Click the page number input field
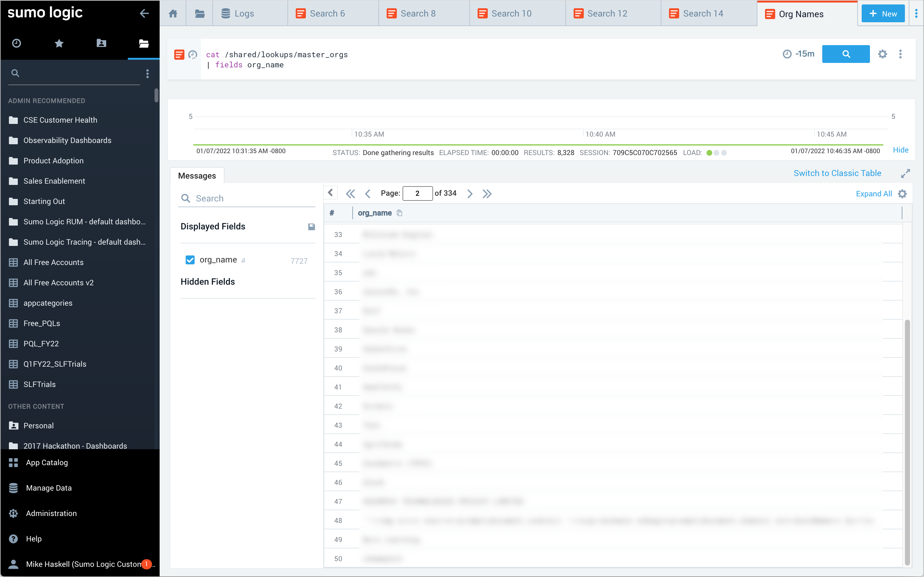The height and width of the screenshot is (577, 924). click(417, 193)
